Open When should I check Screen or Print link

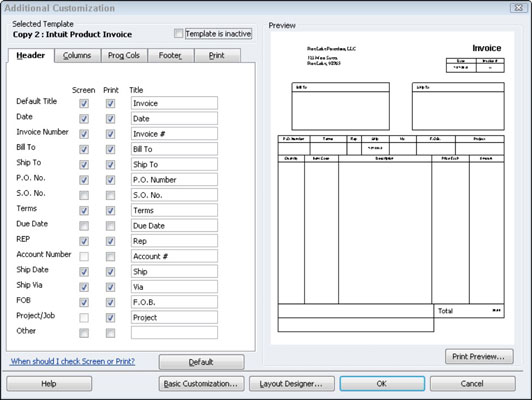[73, 361]
